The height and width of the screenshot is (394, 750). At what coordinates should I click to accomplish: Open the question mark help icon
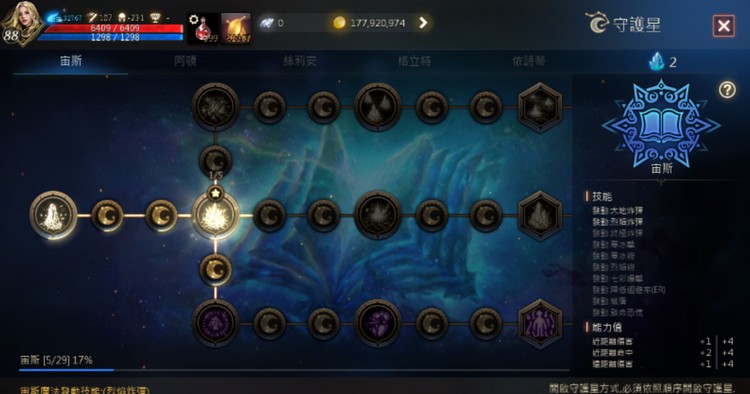coord(727,89)
